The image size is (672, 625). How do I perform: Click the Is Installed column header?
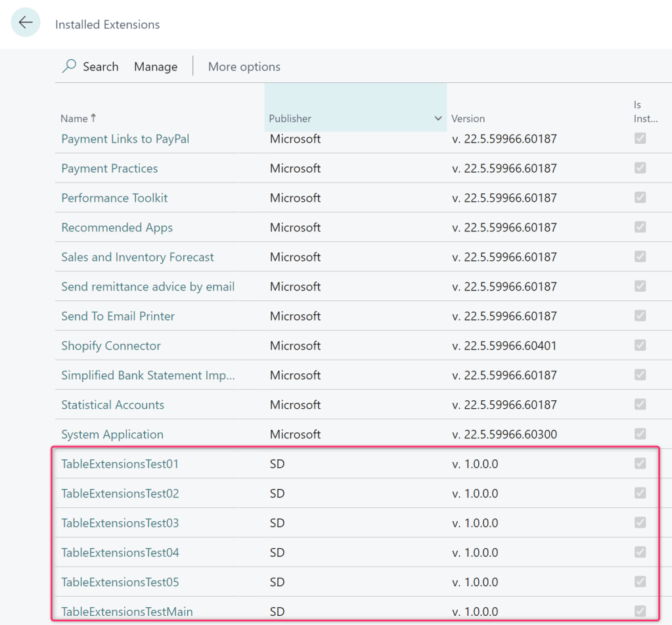[637, 112]
